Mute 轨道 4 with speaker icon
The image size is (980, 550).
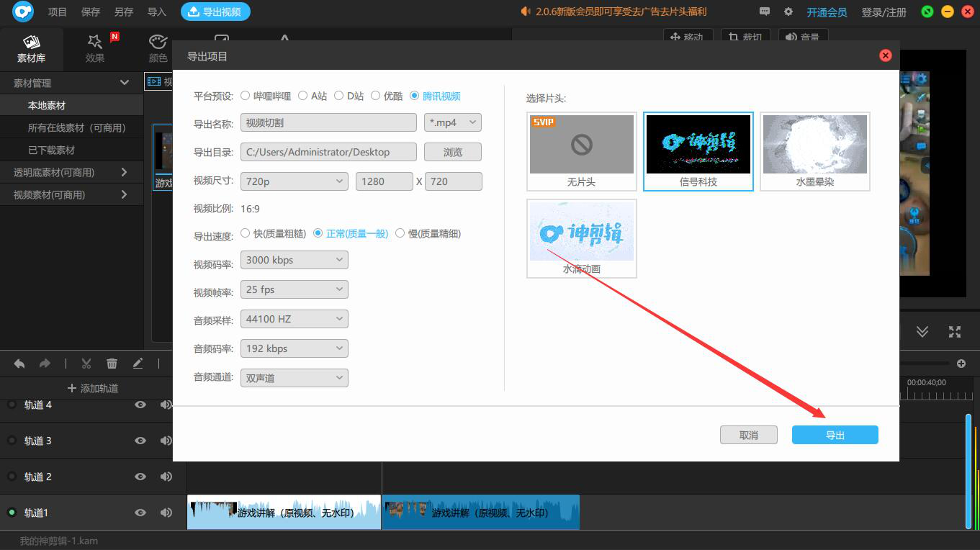166,405
